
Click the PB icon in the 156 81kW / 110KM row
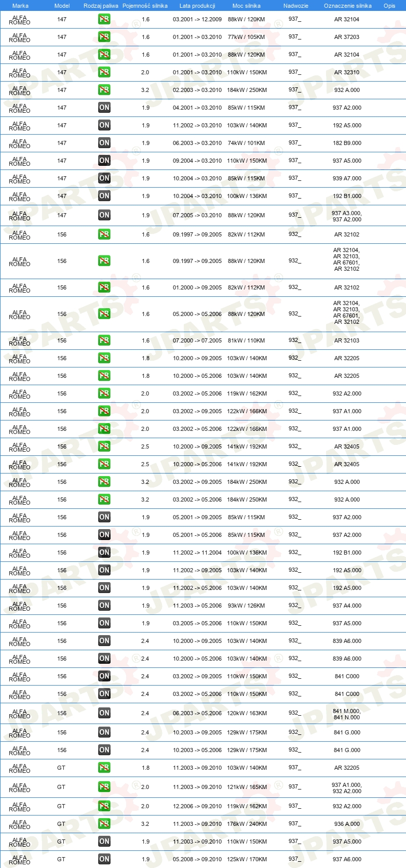coord(104,340)
